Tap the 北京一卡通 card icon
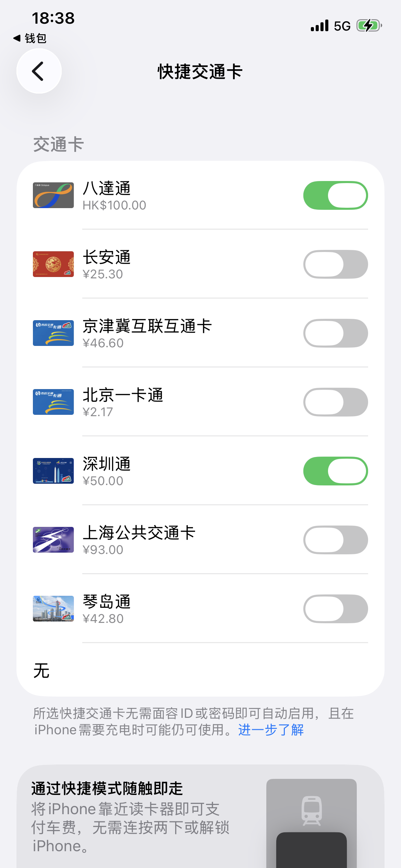This screenshot has height=868, width=401. coord(53,402)
